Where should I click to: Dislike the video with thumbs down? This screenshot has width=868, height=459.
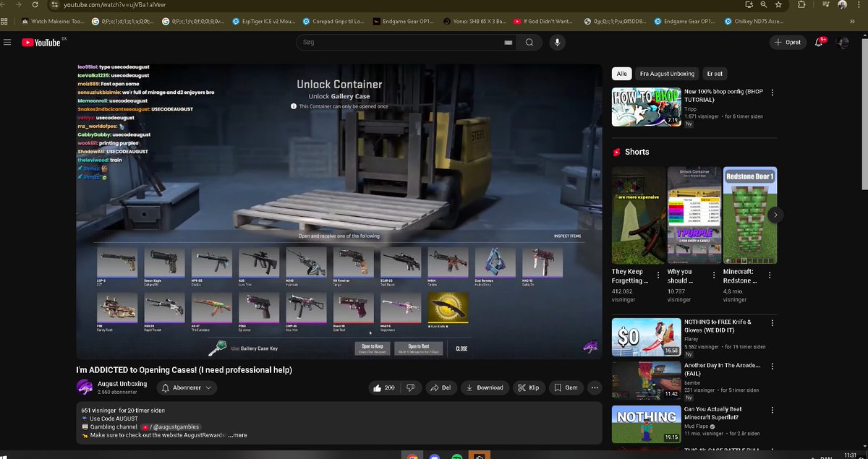[x=410, y=388]
